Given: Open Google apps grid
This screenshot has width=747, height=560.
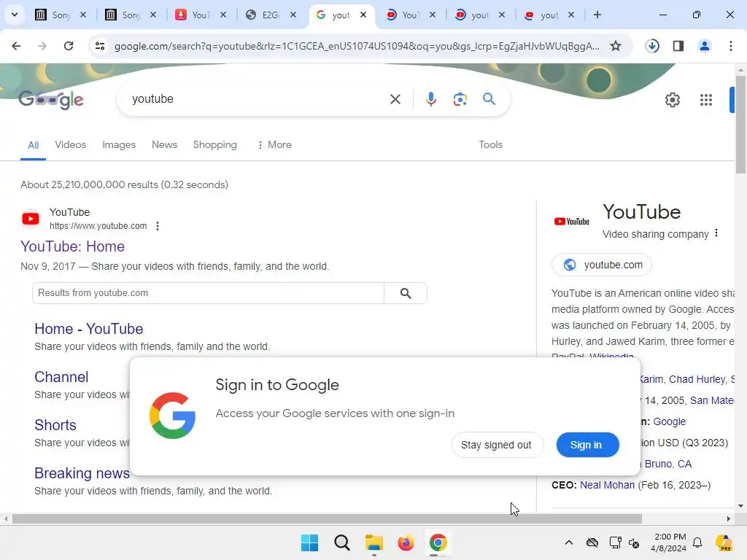Looking at the screenshot, I should pyautogui.click(x=706, y=99).
